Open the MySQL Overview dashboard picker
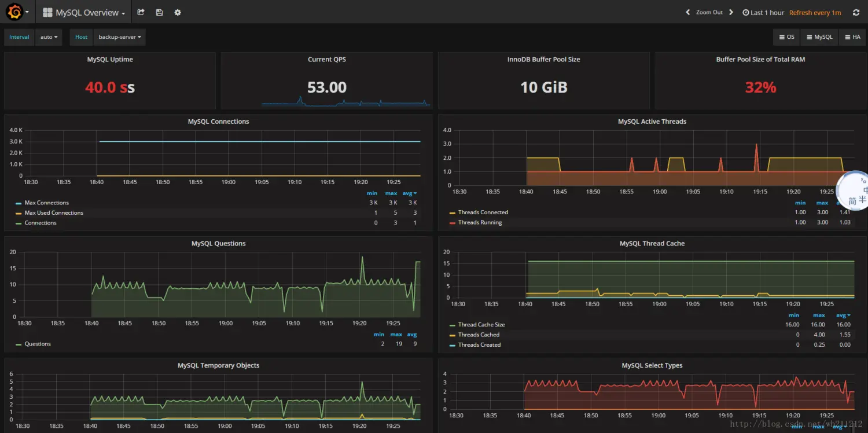The image size is (868, 433). pyautogui.click(x=84, y=12)
